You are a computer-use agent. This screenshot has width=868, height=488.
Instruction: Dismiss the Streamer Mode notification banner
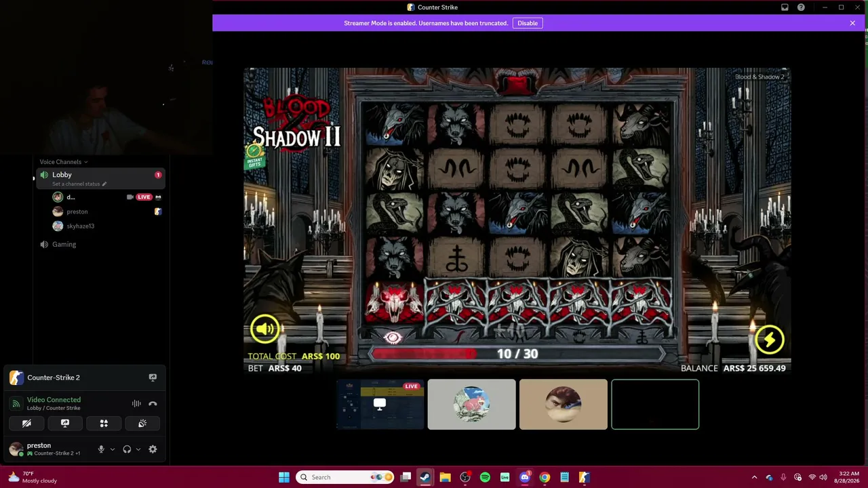click(852, 23)
